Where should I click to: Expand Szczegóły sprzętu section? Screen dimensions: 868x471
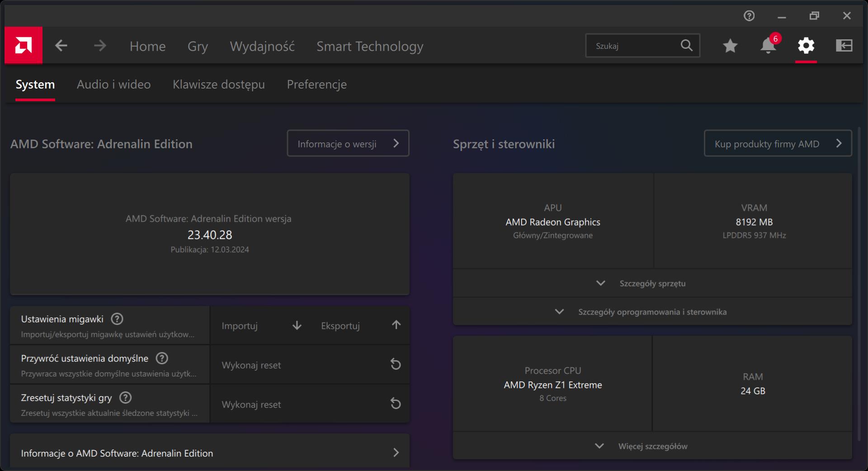(652, 283)
